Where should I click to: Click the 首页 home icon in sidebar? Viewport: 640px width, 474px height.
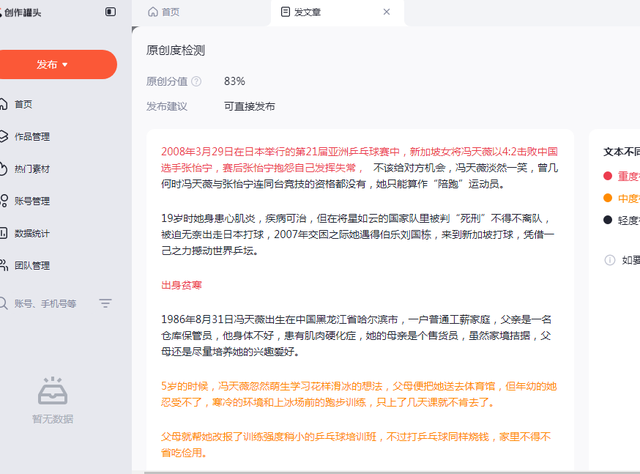3,104
